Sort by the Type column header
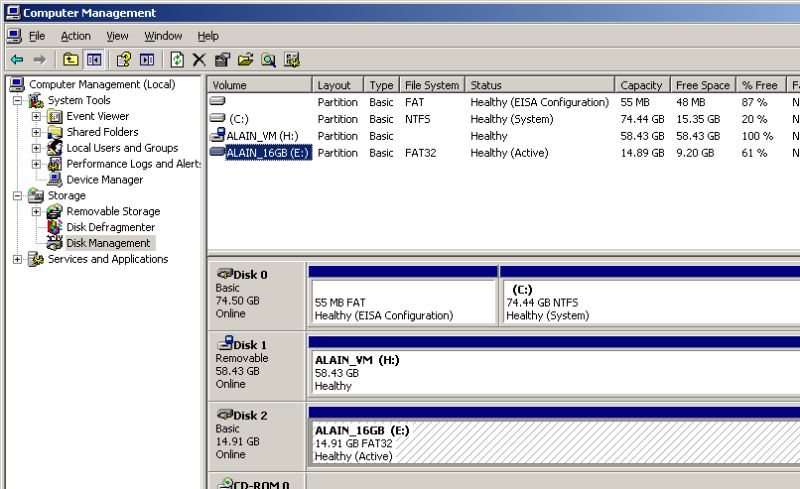 point(382,85)
